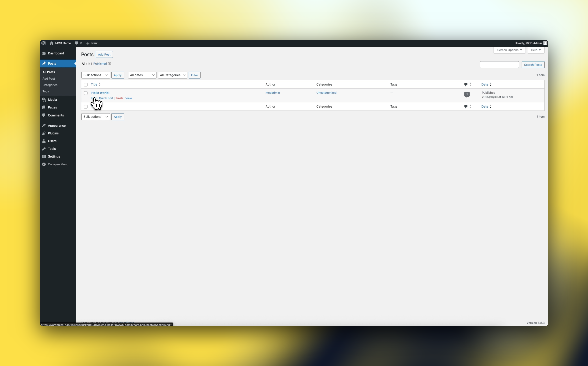The width and height of the screenshot is (588, 366).
Task: Open the Media library via sidebar icon
Action: click(x=44, y=99)
